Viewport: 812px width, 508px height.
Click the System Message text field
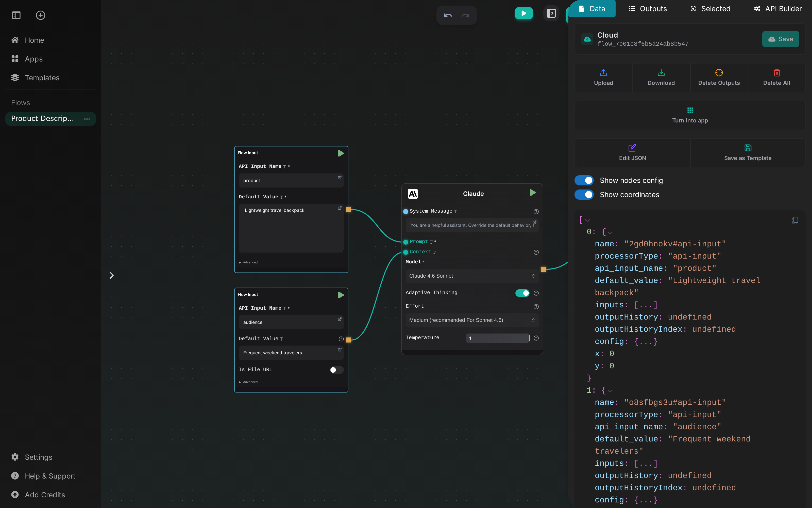tap(472, 225)
